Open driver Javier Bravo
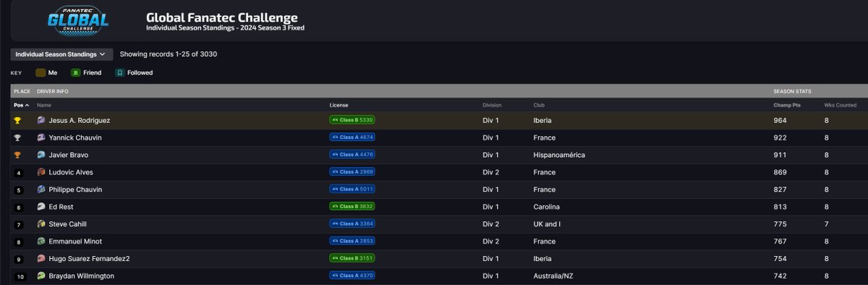The image size is (868, 285). (69, 155)
